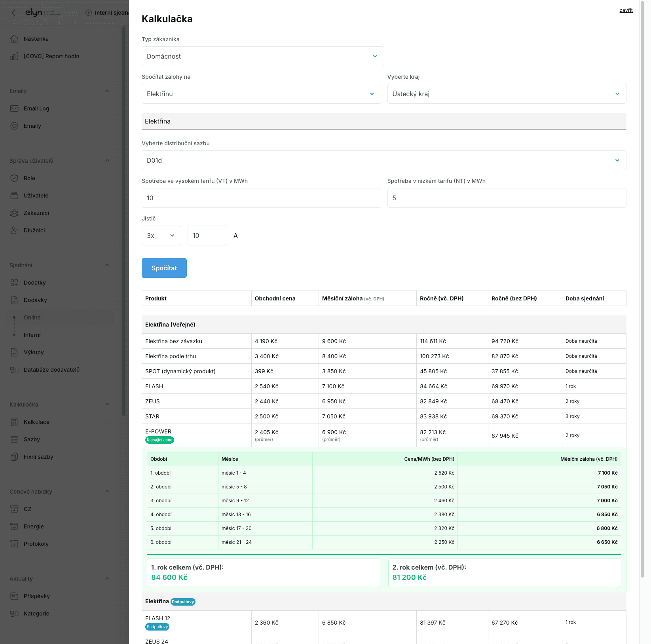Open the distribution rate D01d dropdown
This screenshot has width=651, height=644.
[383, 160]
